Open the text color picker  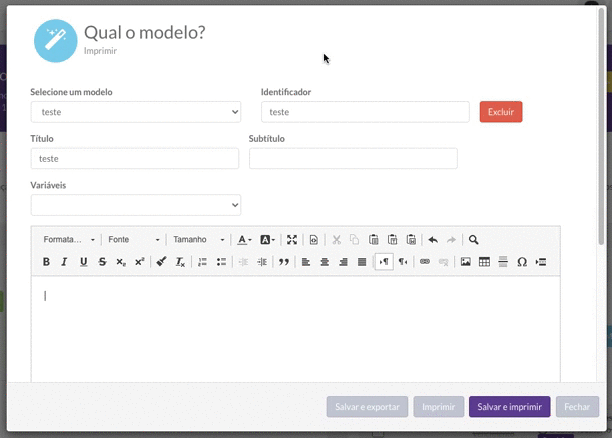(x=244, y=240)
